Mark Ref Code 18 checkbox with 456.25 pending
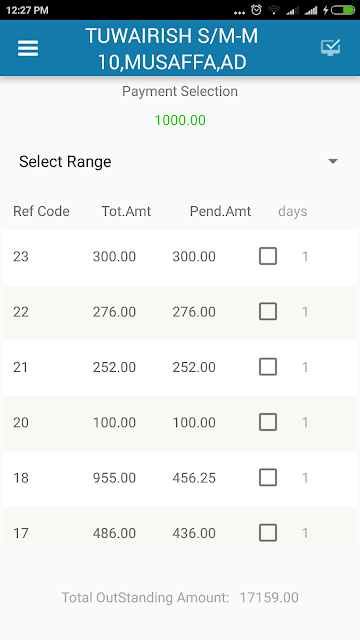The height and width of the screenshot is (640, 360). [x=268, y=478]
